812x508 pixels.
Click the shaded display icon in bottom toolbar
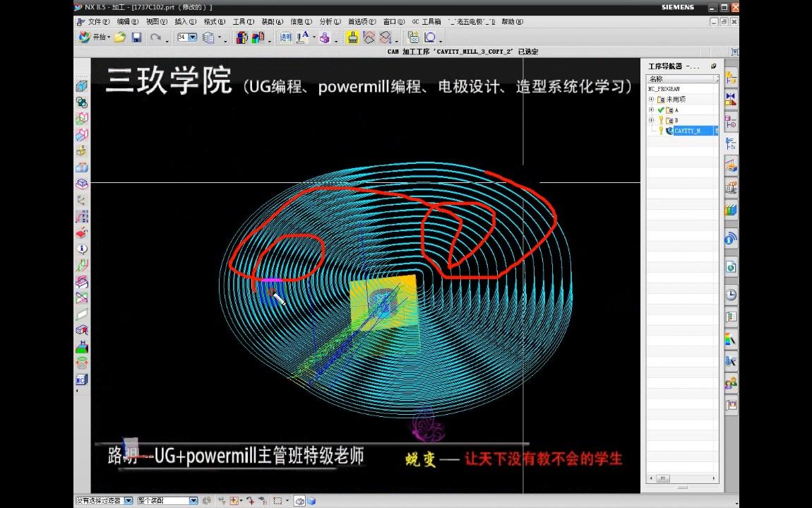[301, 502]
